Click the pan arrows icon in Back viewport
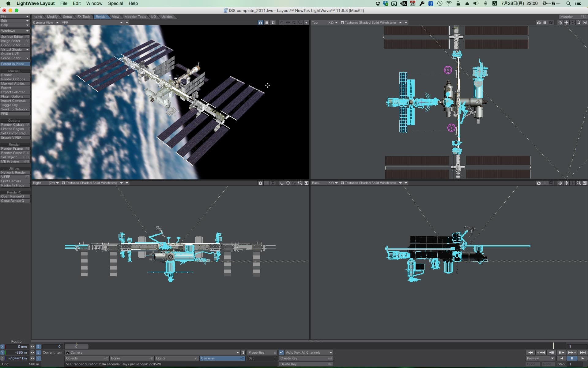The height and width of the screenshot is (368, 588). 566,183
